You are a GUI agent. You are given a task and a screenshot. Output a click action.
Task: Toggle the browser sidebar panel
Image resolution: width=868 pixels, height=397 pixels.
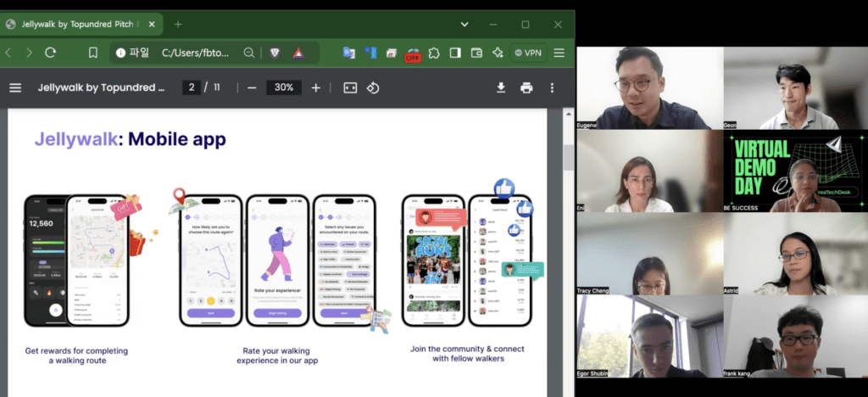[x=455, y=53]
